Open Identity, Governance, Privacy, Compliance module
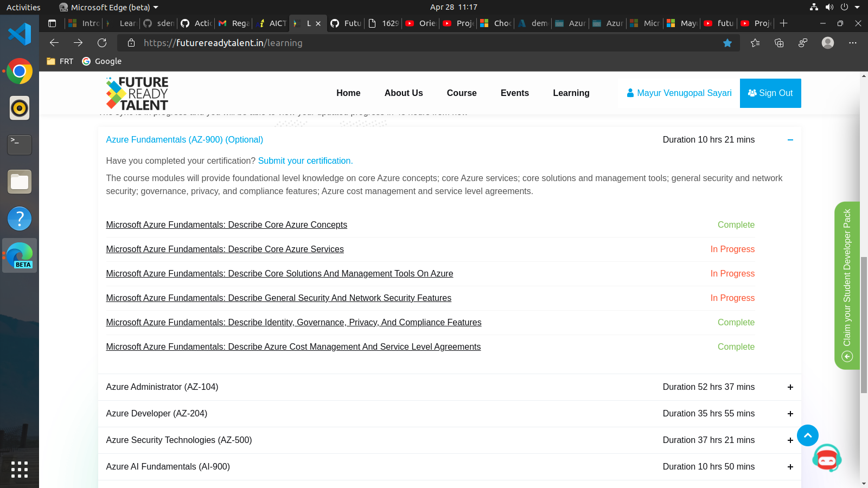This screenshot has height=488, width=868. pos(293,323)
